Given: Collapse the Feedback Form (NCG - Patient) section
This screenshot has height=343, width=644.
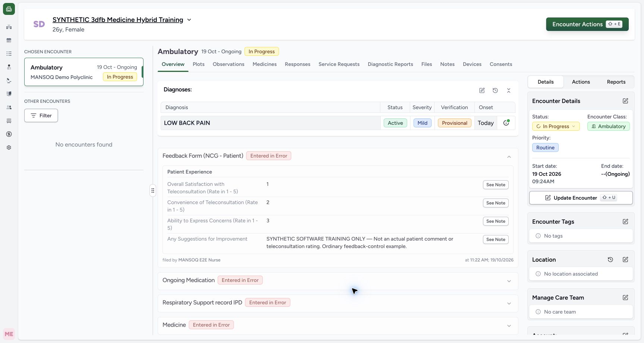Looking at the screenshot, I should point(509,157).
